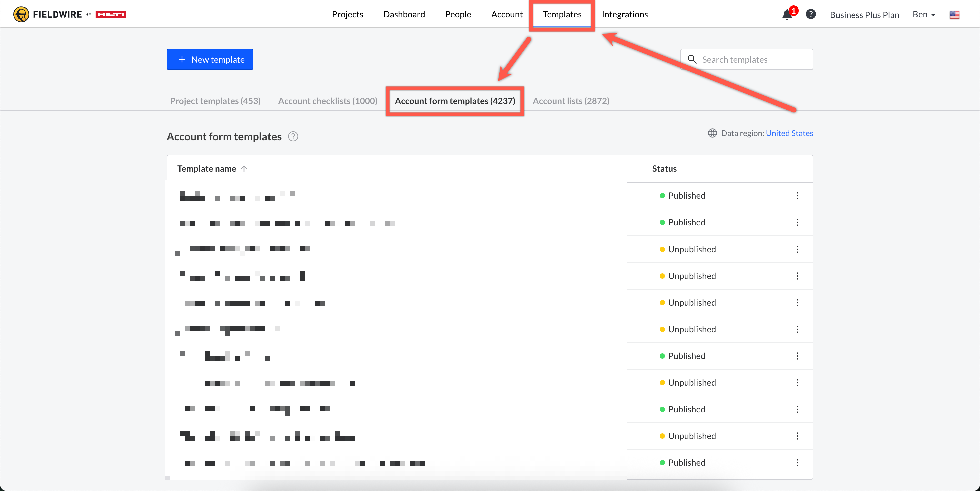Viewport: 980px width, 491px height.
Task: Click the United States data region link
Action: (789, 133)
